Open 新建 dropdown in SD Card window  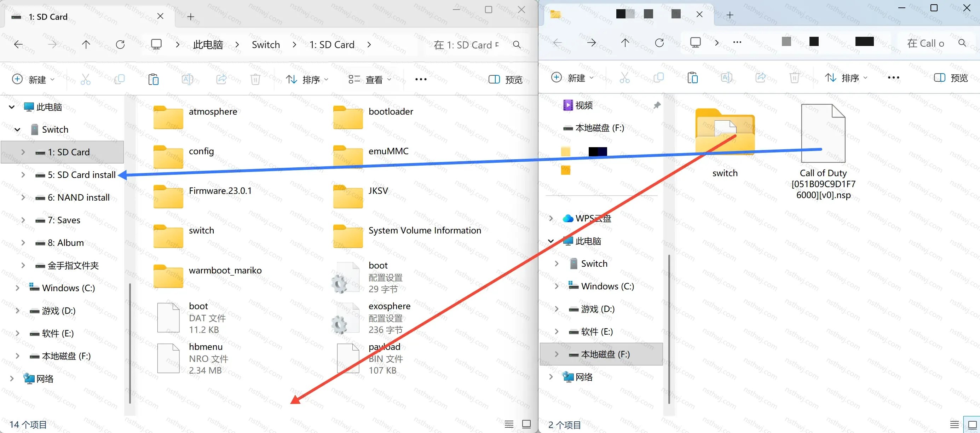(34, 79)
